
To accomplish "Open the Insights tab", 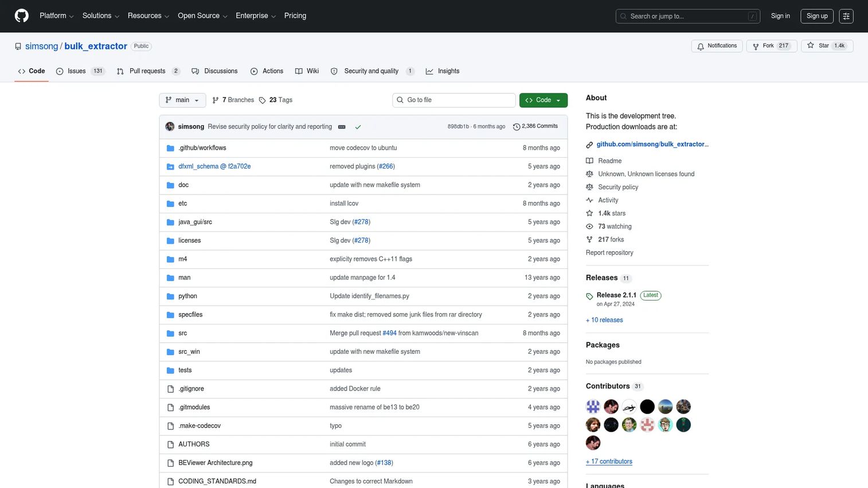I will 443,71.
